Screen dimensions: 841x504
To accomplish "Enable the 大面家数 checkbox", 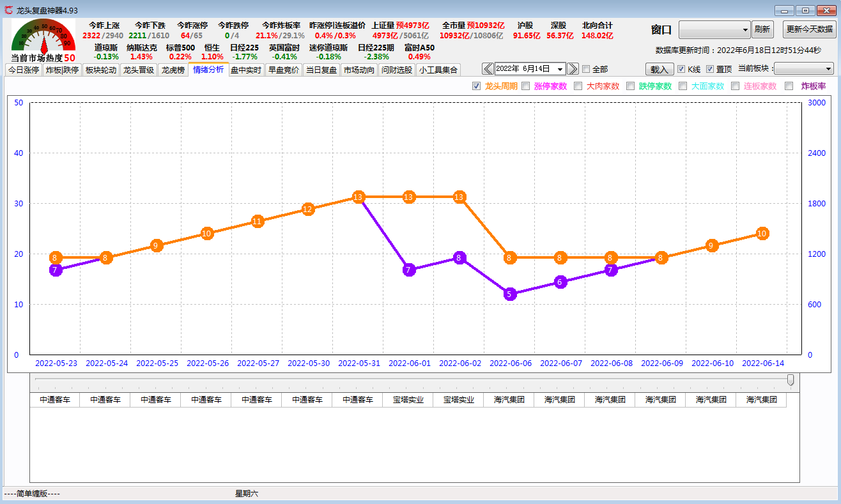I will click(x=683, y=86).
